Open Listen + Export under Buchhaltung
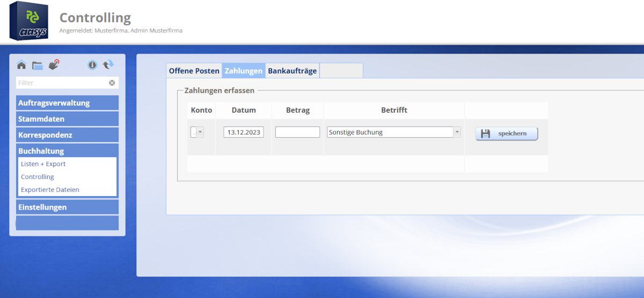The height and width of the screenshot is (298, 644). [43, 164]
